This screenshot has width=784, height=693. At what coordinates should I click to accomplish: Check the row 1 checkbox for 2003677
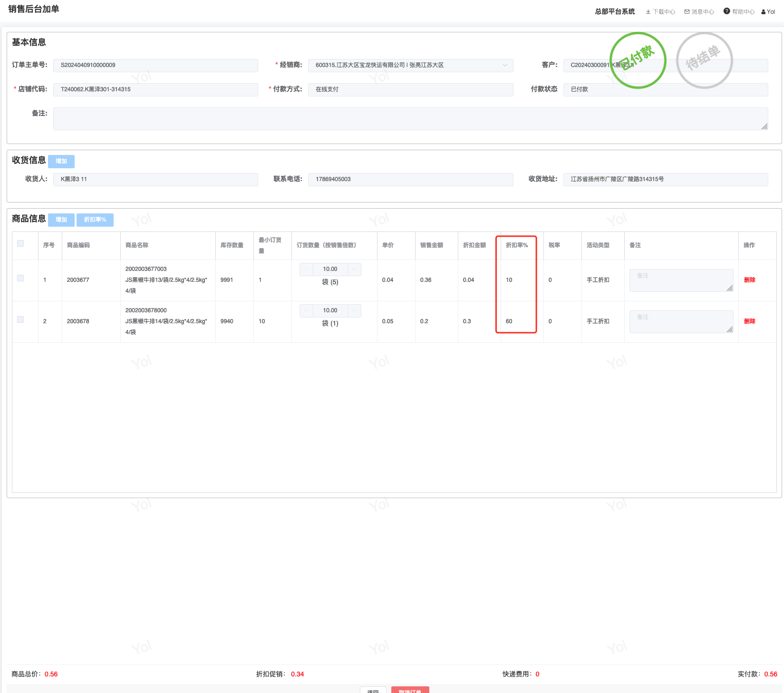(20, 278)
